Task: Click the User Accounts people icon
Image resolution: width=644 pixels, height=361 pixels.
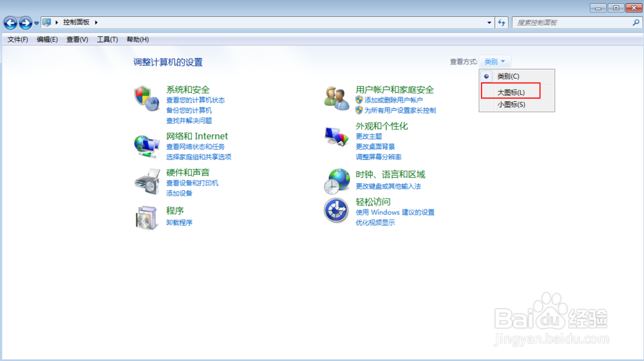Action: (x=337, y=98)
